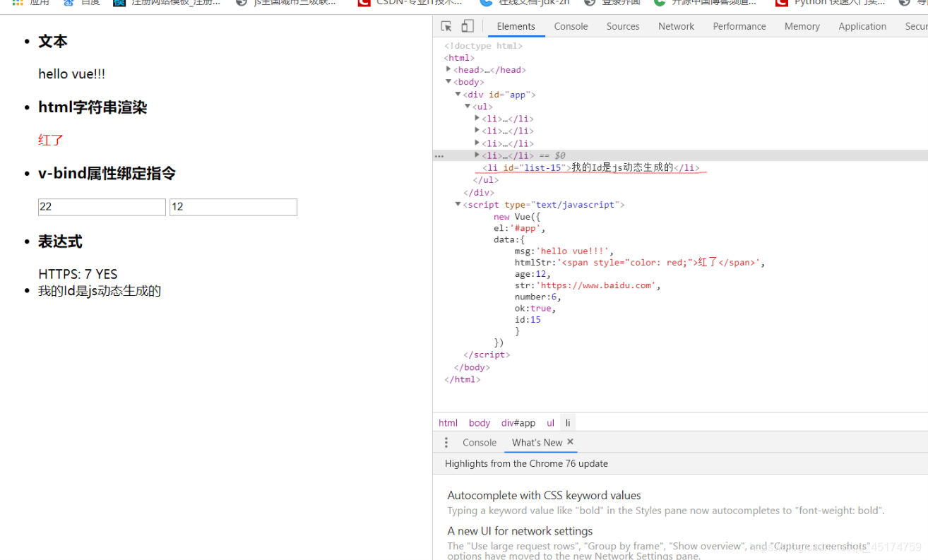Click the str baidu.com URL line
This screenshot has width=928, height=560.
pos(588,285)
